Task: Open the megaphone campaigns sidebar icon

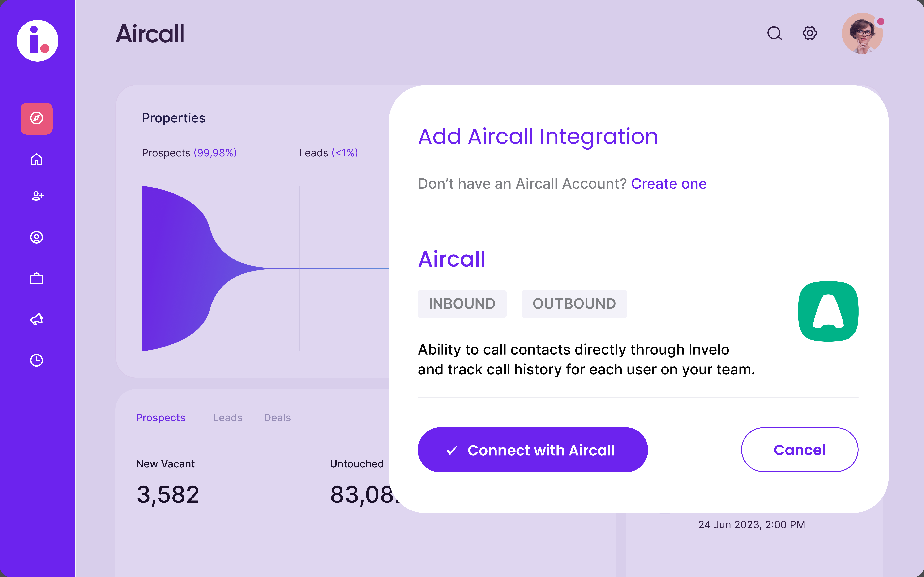Action: [x=37, y=319]
